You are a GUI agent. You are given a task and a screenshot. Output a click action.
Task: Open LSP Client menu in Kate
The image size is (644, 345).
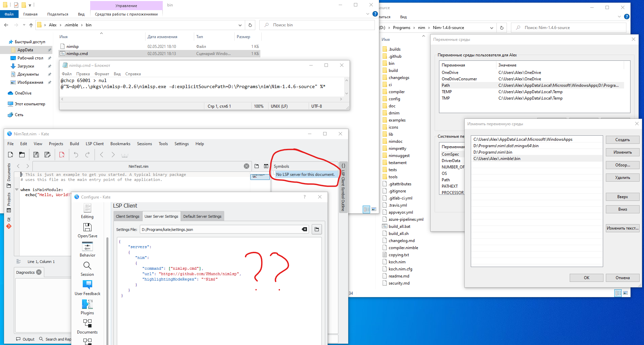pyautogui.click(x=95, y=143)
